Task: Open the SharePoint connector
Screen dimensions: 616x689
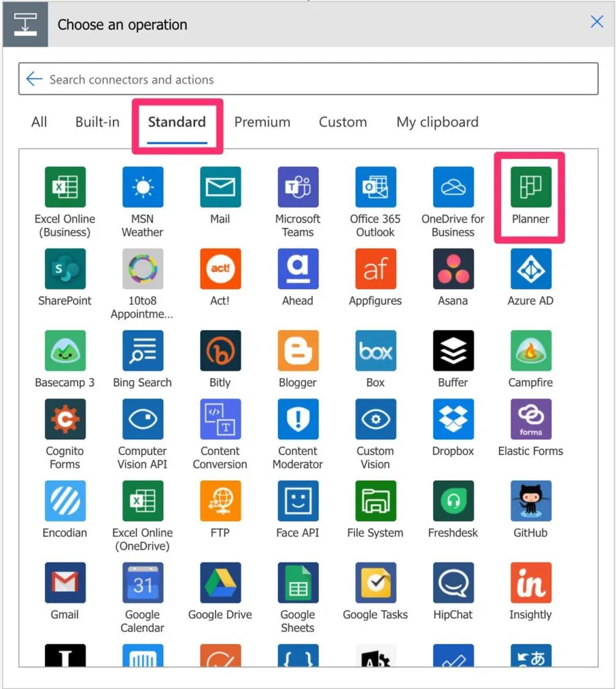Action: pos(65,269)
